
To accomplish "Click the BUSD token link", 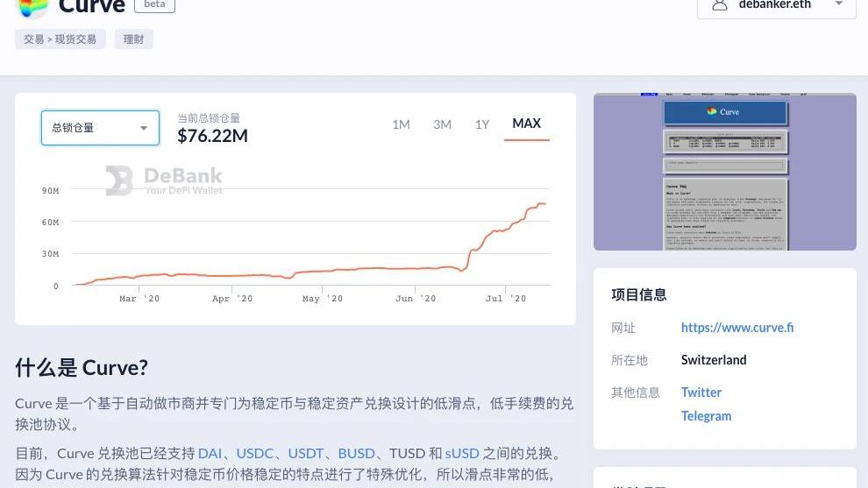I will (x=356, y=453).
